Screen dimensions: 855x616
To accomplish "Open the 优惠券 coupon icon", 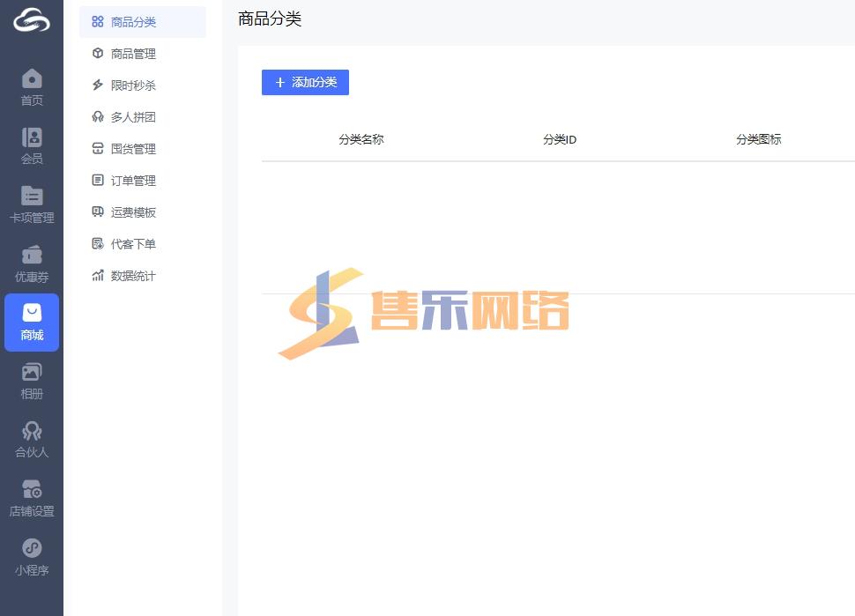I will click(32, 255).
